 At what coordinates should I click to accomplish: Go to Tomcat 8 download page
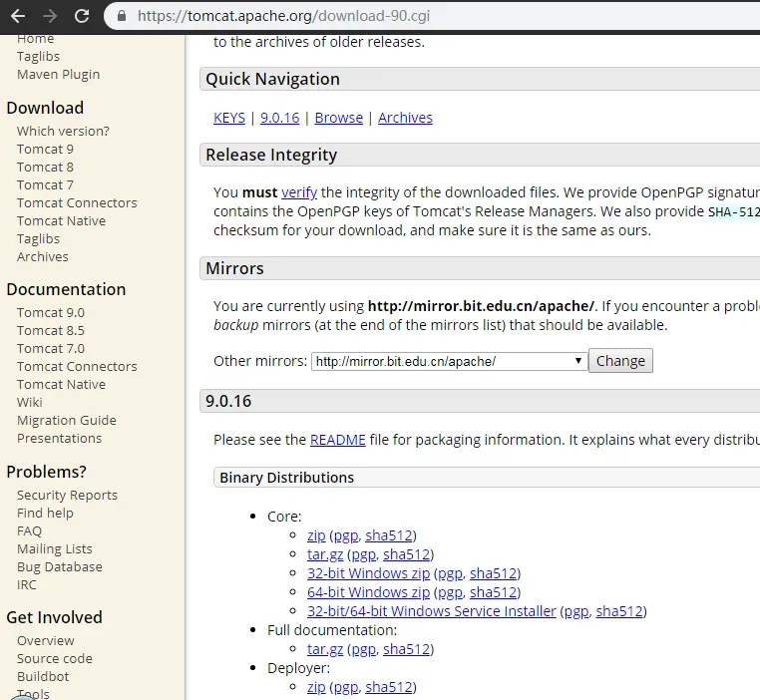(x=45, y=168)
